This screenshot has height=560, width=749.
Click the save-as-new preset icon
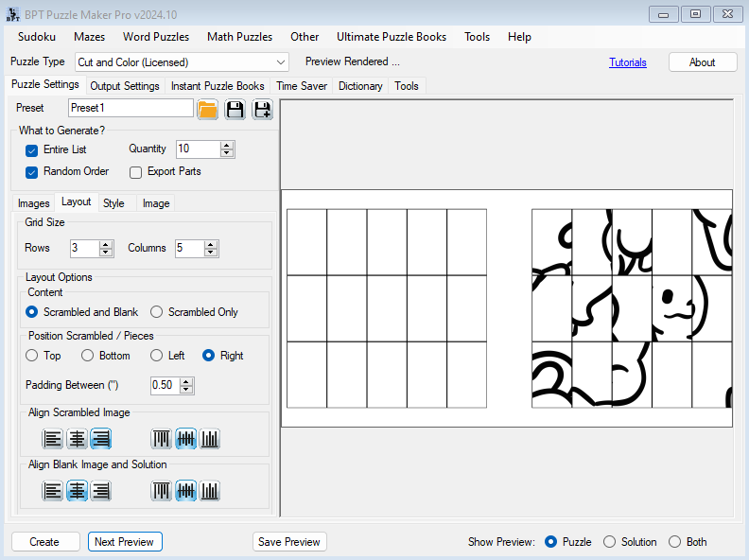[x=262, y=109]
